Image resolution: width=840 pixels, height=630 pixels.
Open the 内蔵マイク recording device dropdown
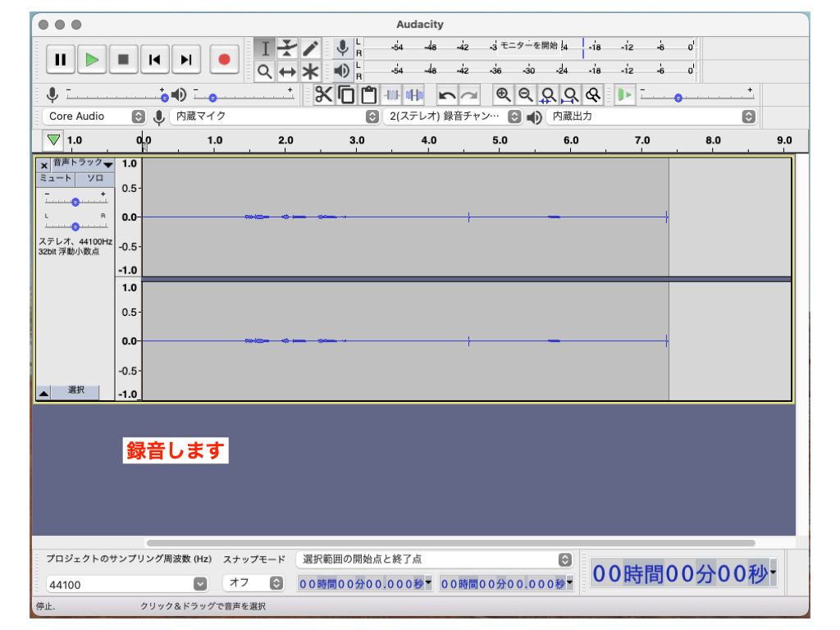(x=274, y=116)
